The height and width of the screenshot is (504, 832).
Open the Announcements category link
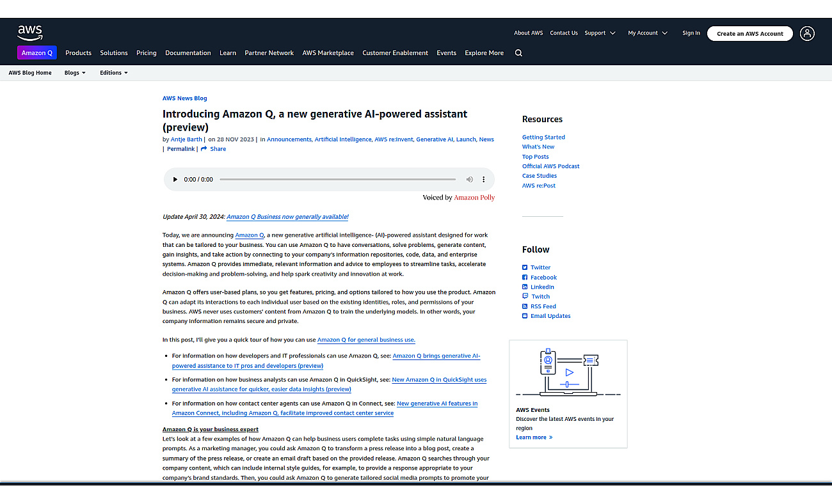click(289, 139)
